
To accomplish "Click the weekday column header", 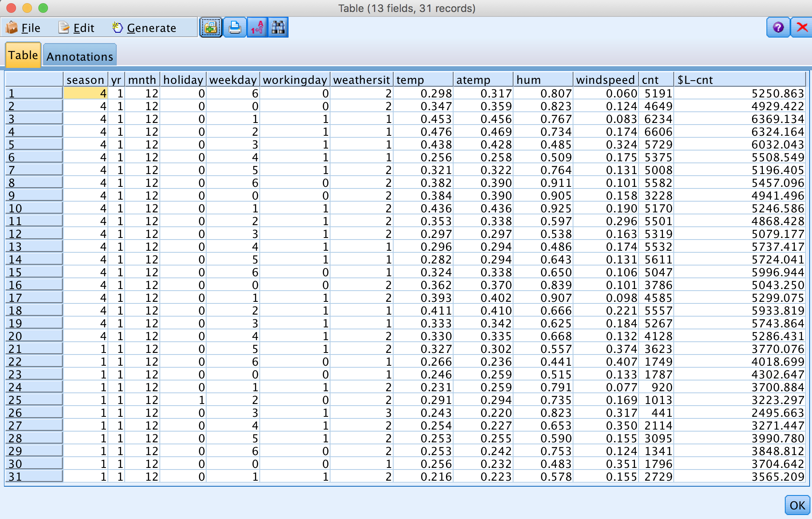I will [x=233, y=80].
